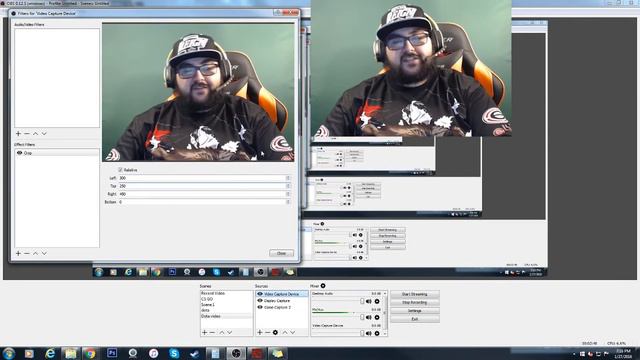Viewport: 640px width, 360px height.
Task: Adjust the Right crop value spinner arrows
Action: [288, 194]
